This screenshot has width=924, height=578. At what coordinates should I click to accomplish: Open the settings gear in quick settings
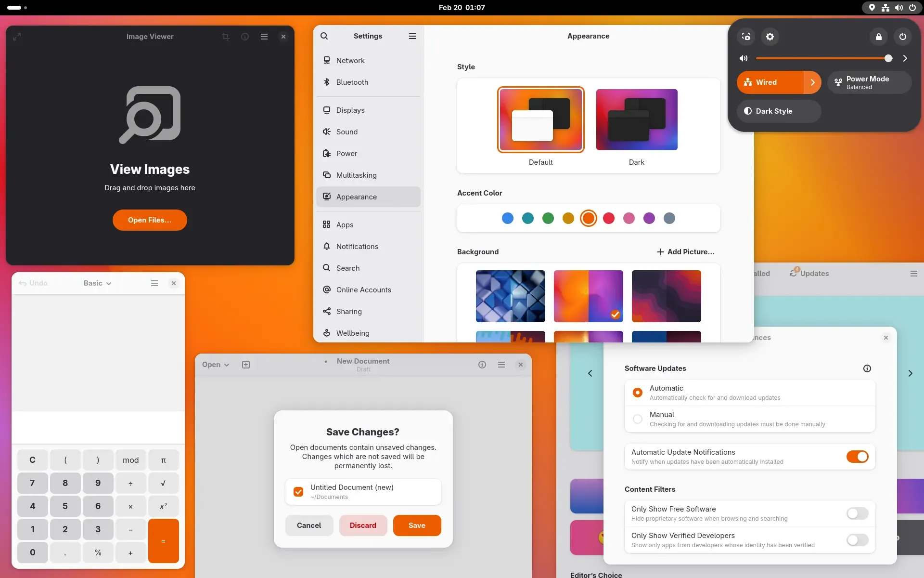click(x=770, y=36)
